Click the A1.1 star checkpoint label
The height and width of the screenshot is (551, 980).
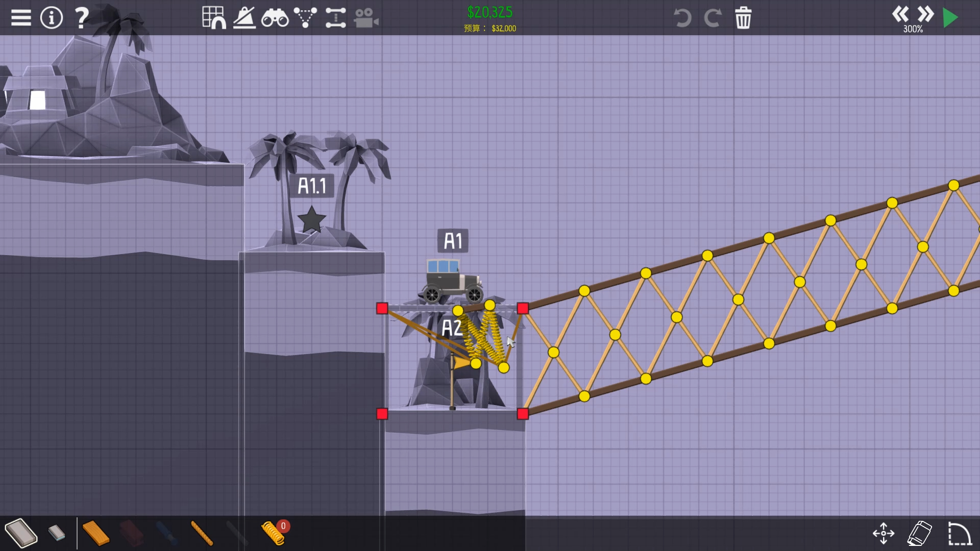click(312, 185)
